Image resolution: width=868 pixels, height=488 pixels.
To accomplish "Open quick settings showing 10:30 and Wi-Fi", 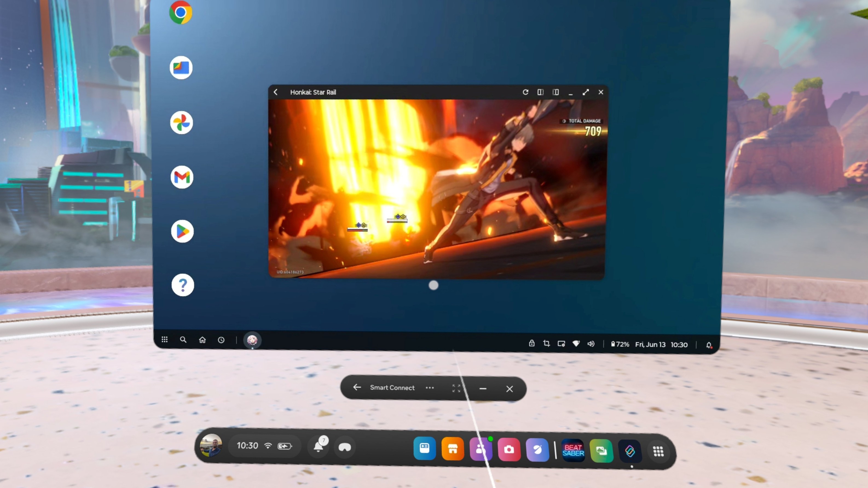I will [265, 446].
